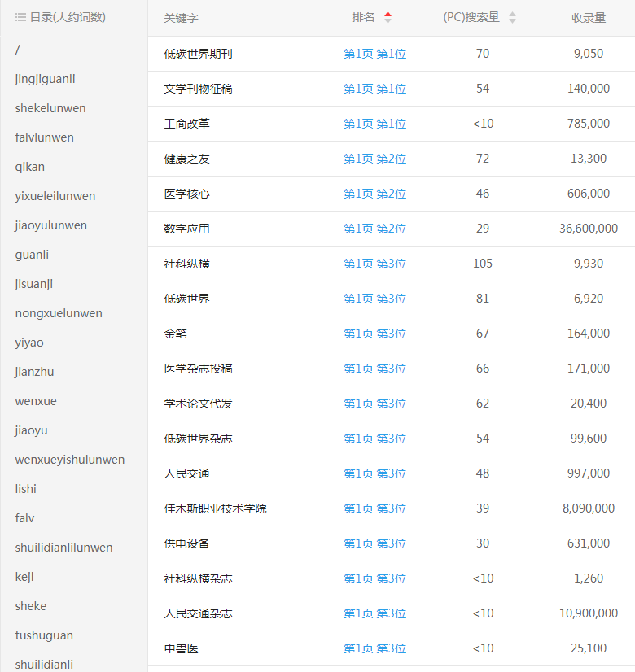Open jingjiguanli directory in sidebar
The image size is (635, 672).
(45, 79)
